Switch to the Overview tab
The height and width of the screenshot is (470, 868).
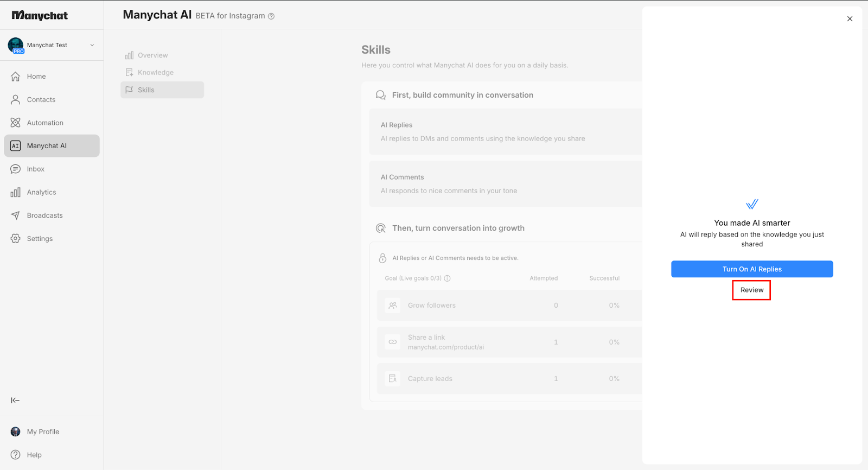tap(152, 55)
